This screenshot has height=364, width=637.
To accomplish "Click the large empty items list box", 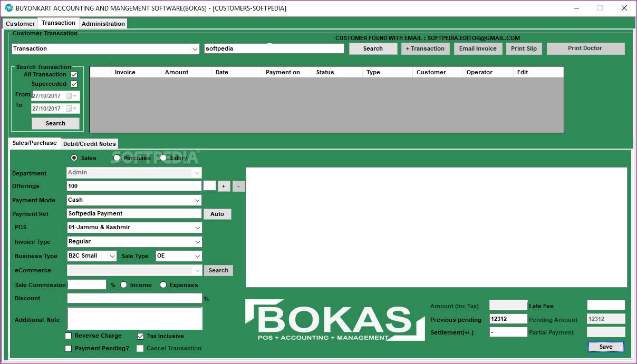I will [x=437, y=227].
